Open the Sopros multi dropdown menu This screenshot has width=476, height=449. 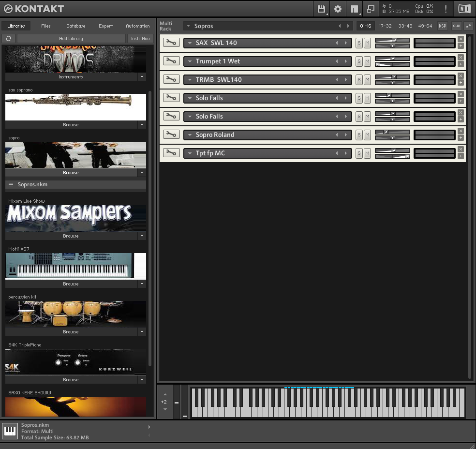(x=188, y=26)
